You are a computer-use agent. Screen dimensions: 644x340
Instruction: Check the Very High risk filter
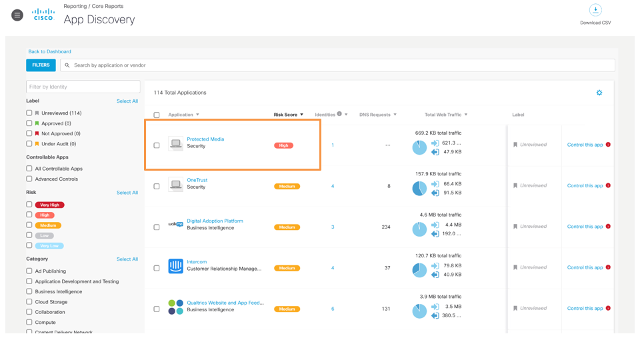tap(29, 205)
